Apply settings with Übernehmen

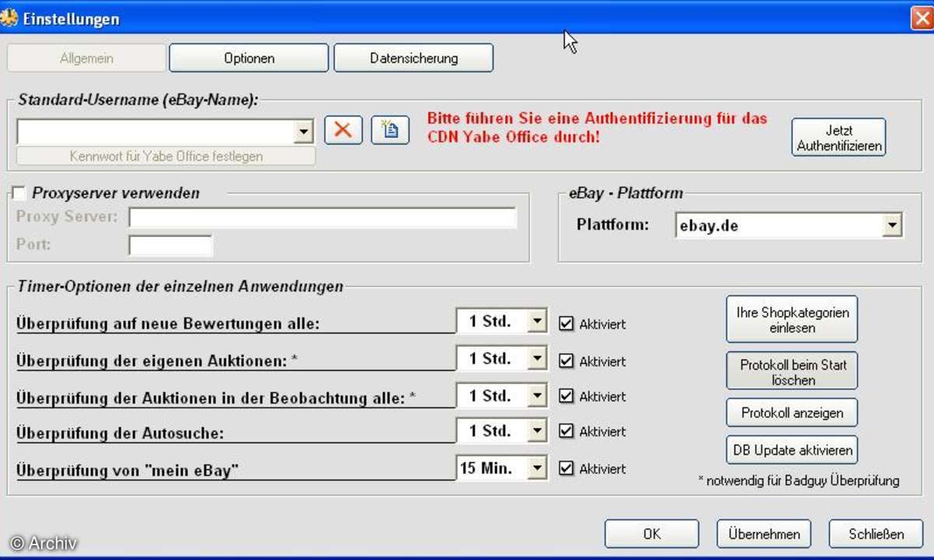point(764,534)
